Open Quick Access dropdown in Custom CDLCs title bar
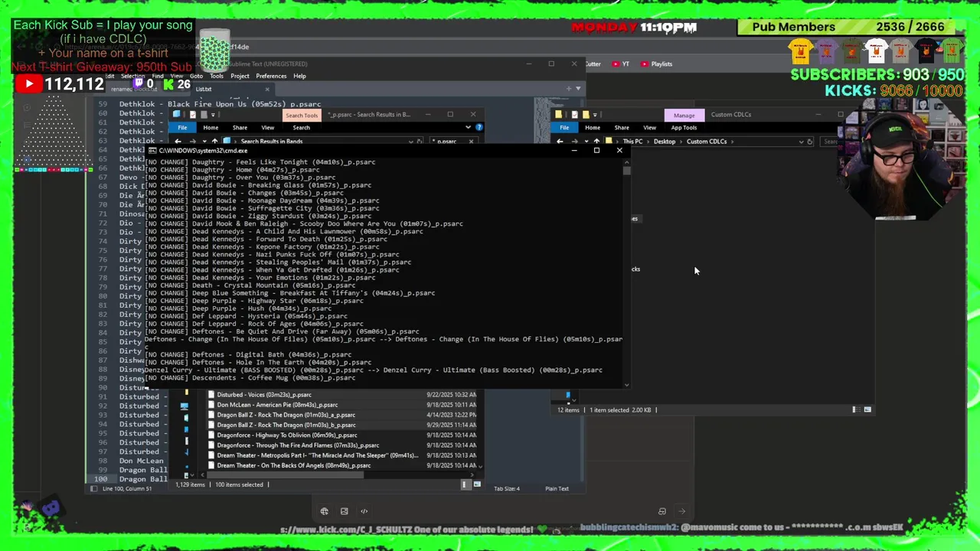The image size is (980, 551). tap(595, 115)
